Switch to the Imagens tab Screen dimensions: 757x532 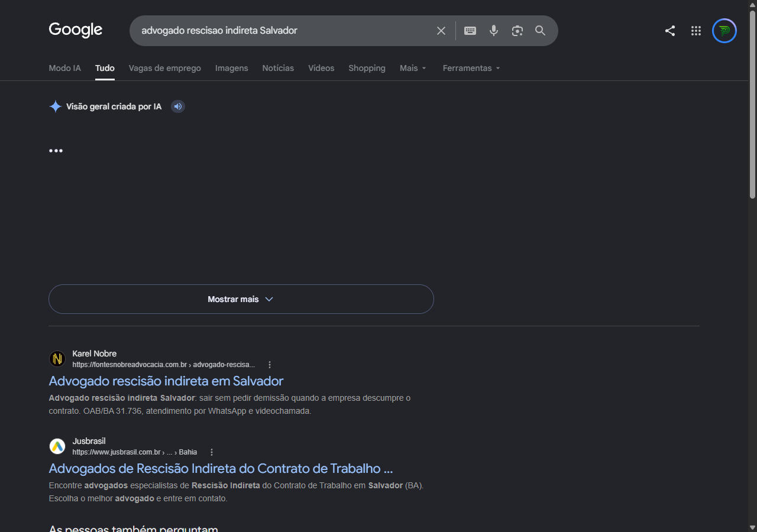(232, 68)
